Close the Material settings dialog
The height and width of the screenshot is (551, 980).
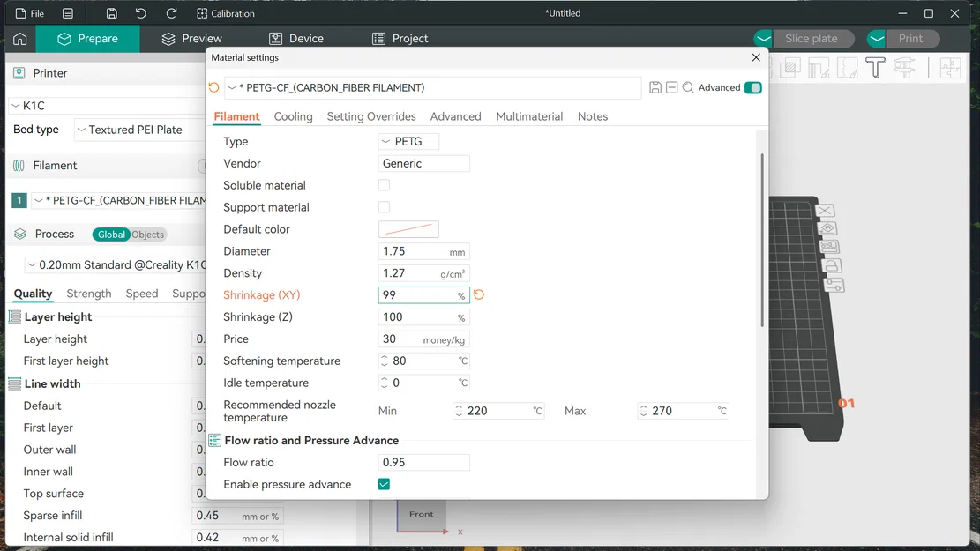tap(756, 57)
